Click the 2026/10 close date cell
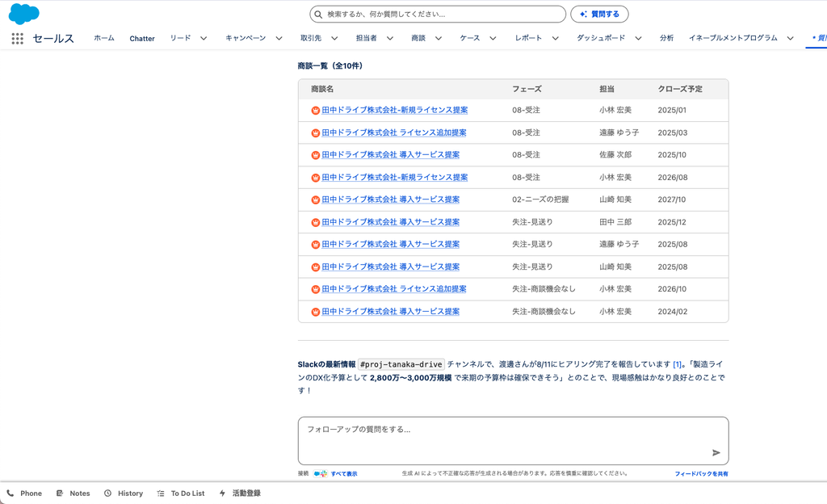 coord(672,289)
